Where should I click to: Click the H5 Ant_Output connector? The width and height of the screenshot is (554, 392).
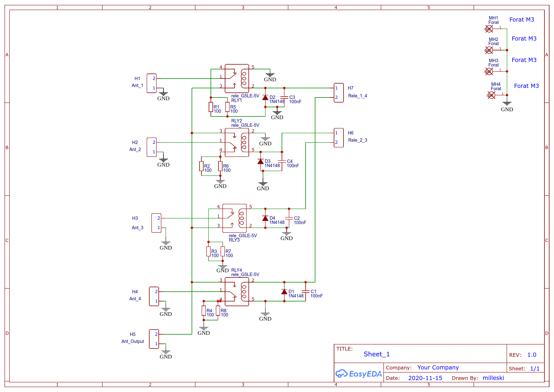click(154, 339)
